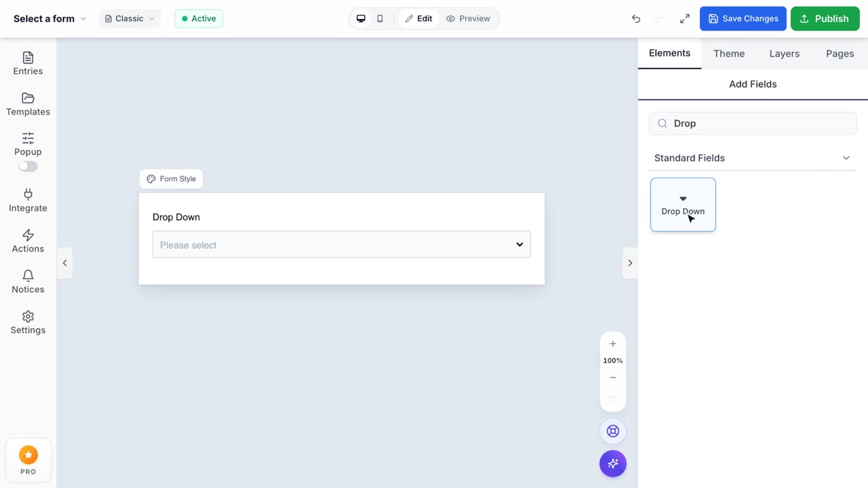Open the AI sparkle assistant button
The height and width of the screenshot is (488, 868).
[x=613, y=464]
